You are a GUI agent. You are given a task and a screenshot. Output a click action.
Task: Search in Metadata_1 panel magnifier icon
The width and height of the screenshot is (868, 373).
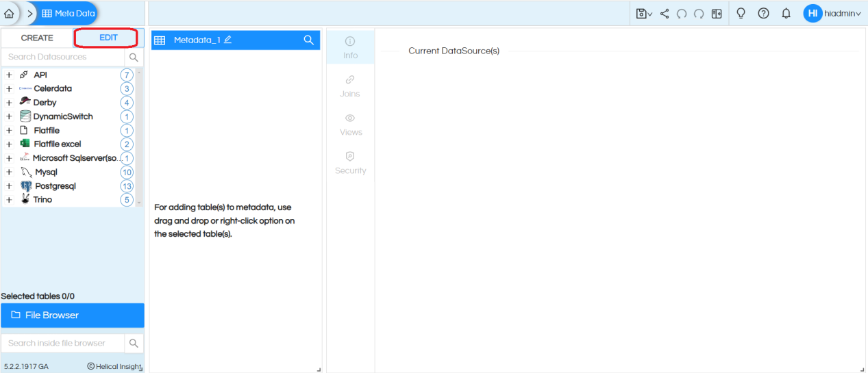point(308,40)
